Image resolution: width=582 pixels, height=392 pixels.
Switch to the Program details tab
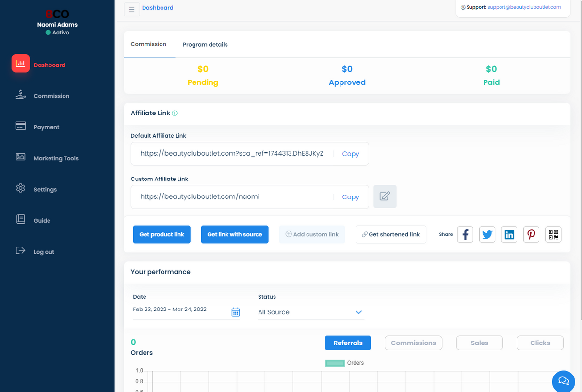coord(205,44)
